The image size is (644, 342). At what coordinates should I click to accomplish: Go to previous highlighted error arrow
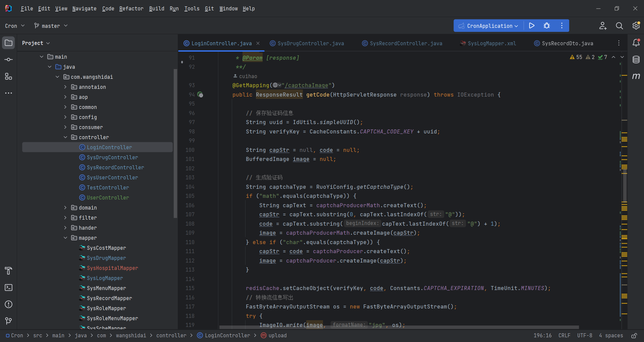pyautogui.click(x=613, y=57)
